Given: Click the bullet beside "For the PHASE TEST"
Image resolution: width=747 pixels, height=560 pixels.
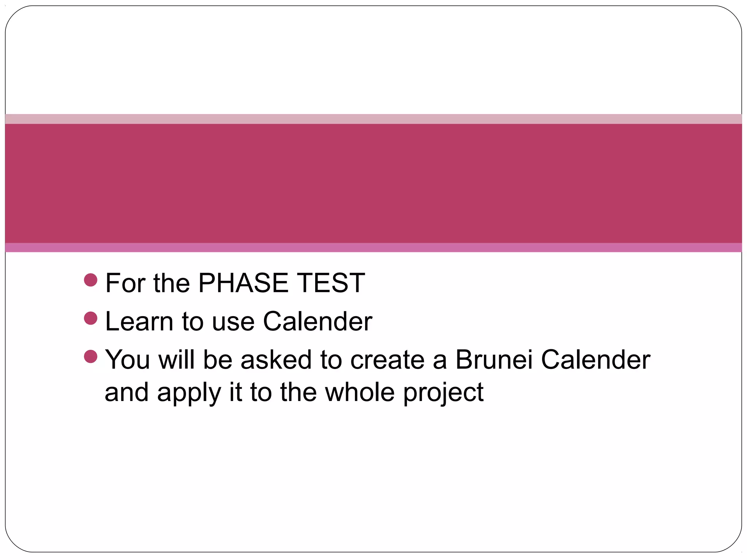Looking at the screenshot, I should (x=90, y=280).
